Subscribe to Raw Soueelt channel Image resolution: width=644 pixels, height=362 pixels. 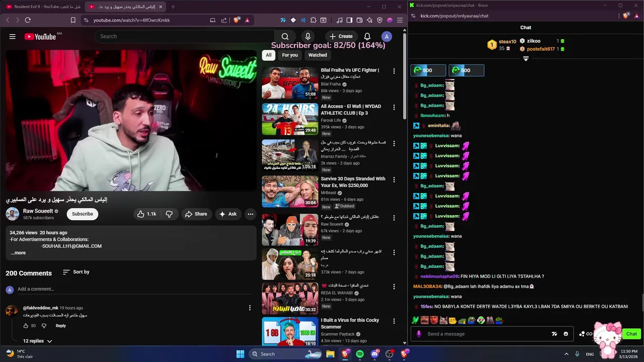83,214
